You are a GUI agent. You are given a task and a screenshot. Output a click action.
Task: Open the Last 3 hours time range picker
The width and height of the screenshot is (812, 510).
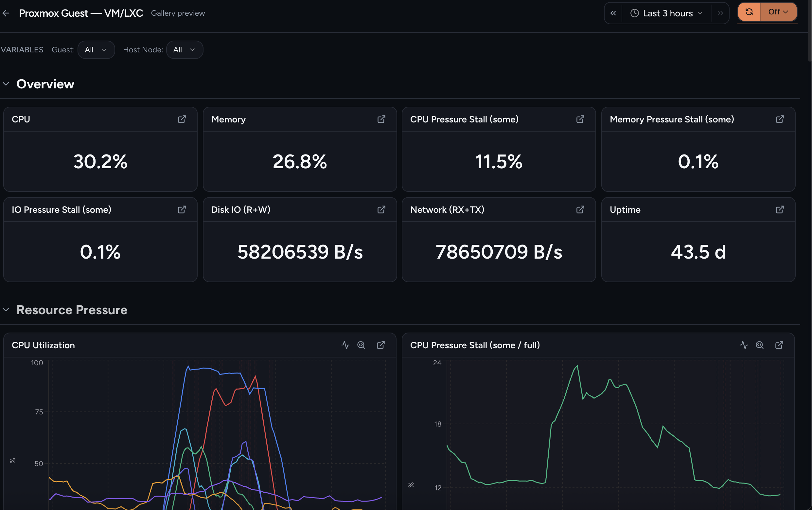click(666, 13)
